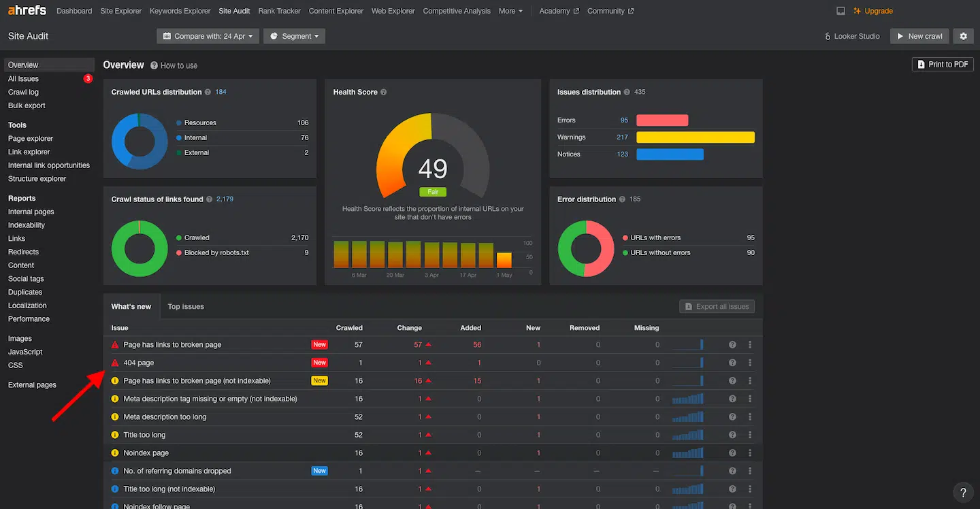Click red error triangle for 404 page

click(x=115, y=363)
